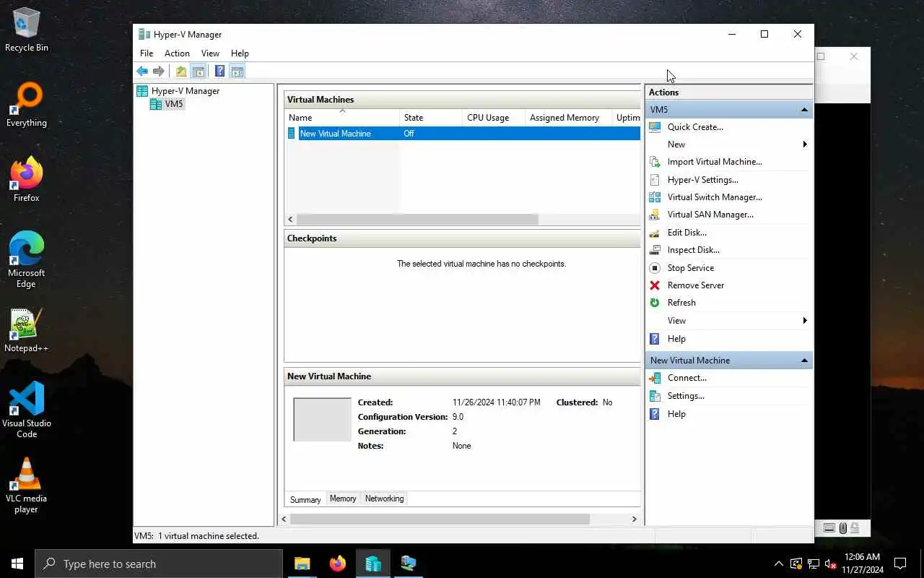Open the File menu
This screenshot has width=924, height=578.
147,53
